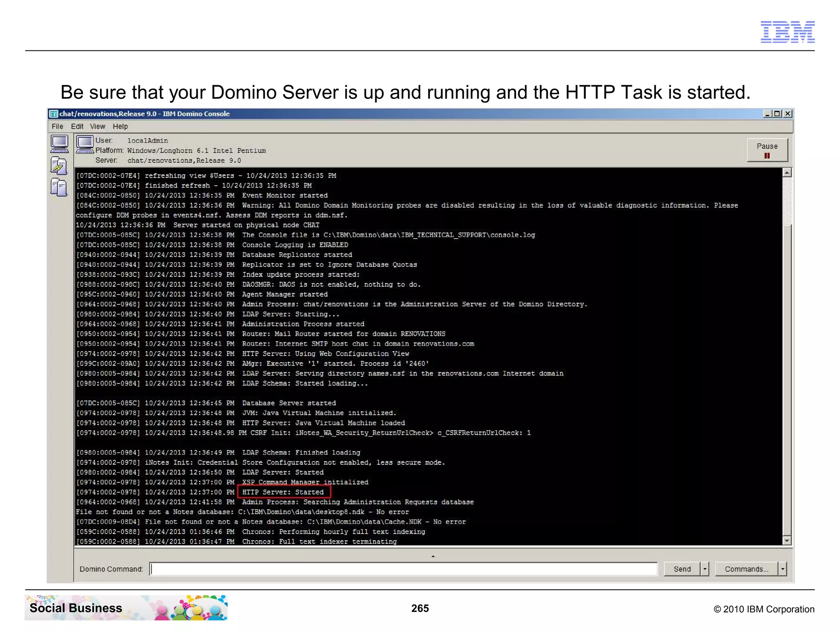
Task: Click 'JVM: Java Virtual Machine initialized.' line
Action: tap(319, 413)
